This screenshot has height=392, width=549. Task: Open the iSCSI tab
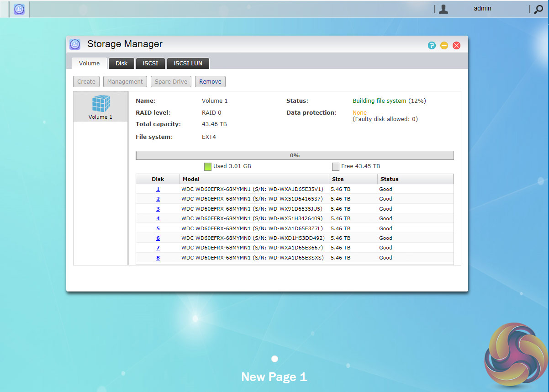pos(150,64)
